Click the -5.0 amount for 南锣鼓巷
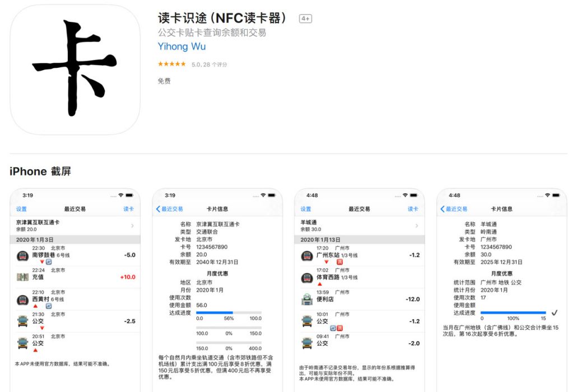 [x=129, y=255]
